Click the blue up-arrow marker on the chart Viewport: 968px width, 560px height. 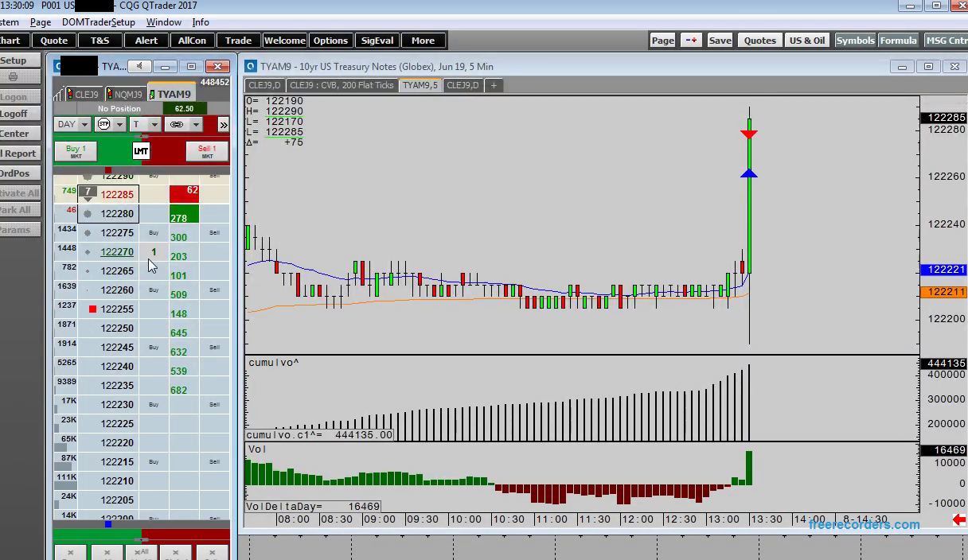click(748, 173)
